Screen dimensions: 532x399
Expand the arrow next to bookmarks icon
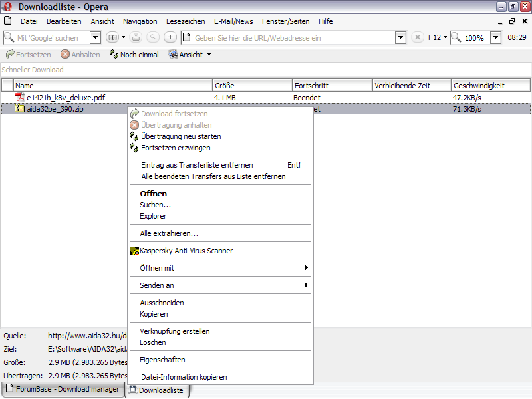(x=123, y=37)
